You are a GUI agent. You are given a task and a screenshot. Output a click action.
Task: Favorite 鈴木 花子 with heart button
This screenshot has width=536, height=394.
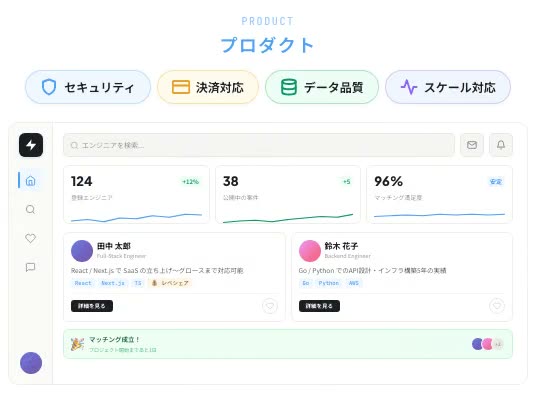pos(497,306)
